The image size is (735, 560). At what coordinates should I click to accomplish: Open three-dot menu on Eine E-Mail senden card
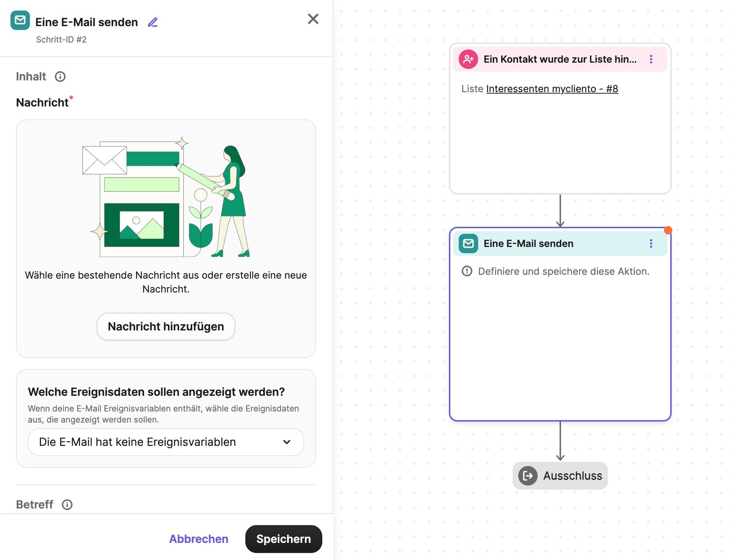(x=651, y=243)
